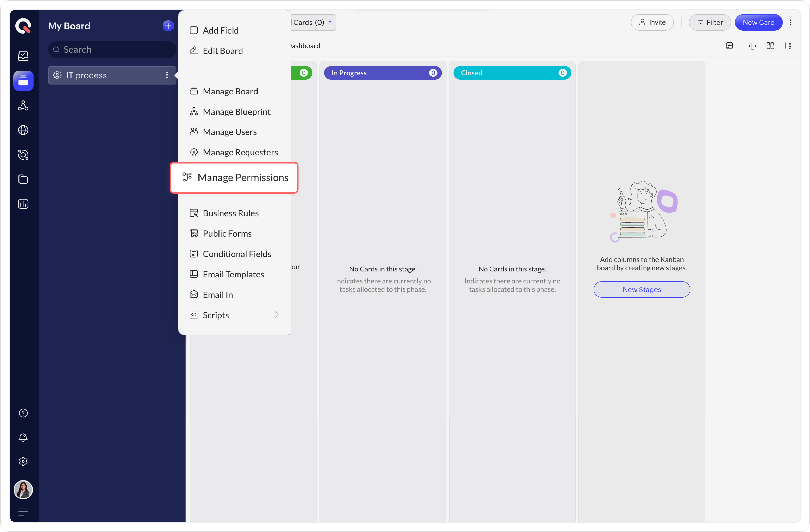Click the globe icon in left sidebar
This screenshot has width=810, height=532.
click(x=23, y=130)
